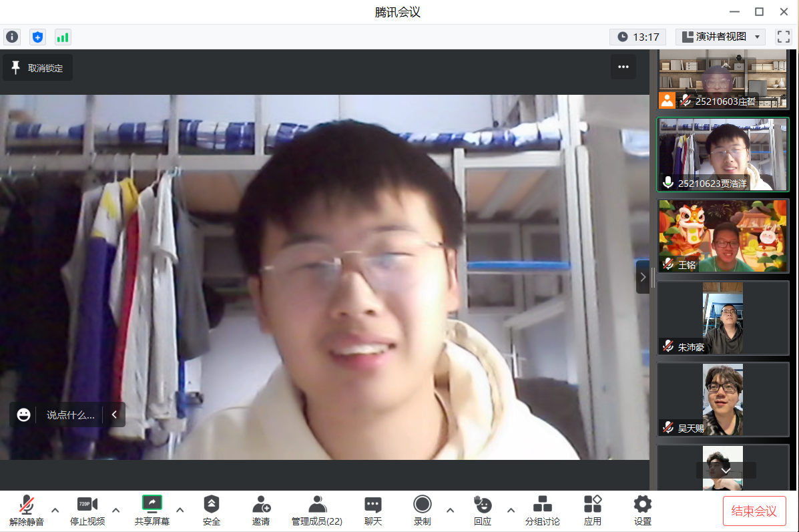The width and height of the screenshot is (799, 532).
Task: Open 分组讨论 breakout rooms
Action: point(542,511)
